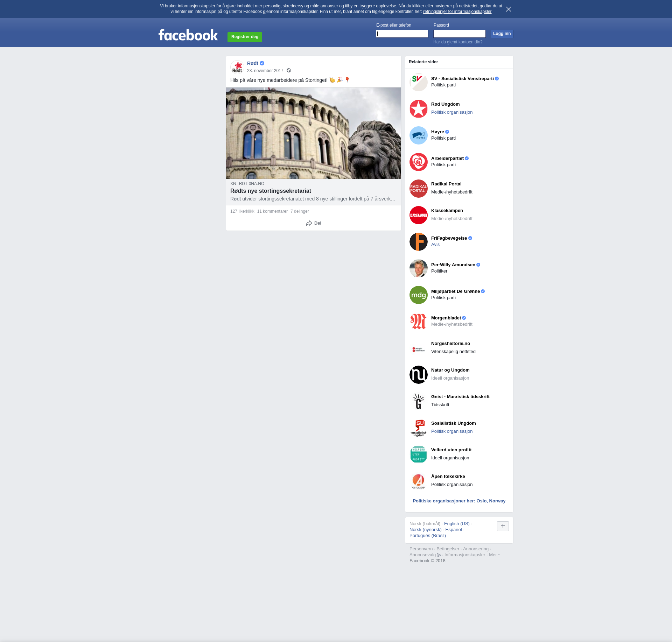Click Politisk organisasjon under Sosialistisk Ungdom

(x=452, y=431)
